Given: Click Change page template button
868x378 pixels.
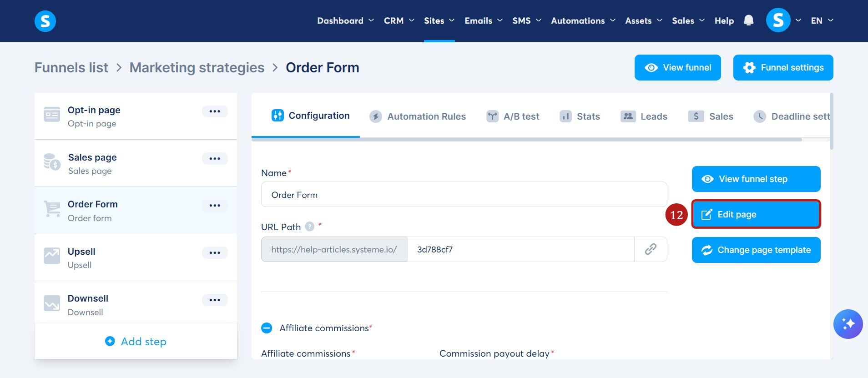Looking at the screenshot, I should [756, 250].
